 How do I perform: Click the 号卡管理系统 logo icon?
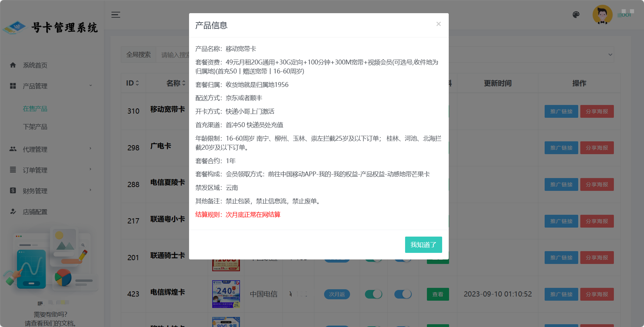(14, 28)
